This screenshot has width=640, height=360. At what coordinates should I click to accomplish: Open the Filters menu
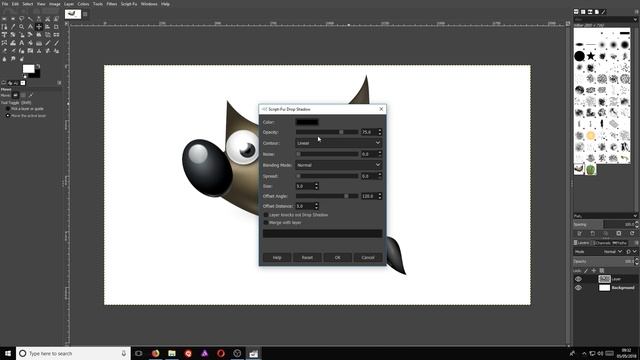[111, 4]
